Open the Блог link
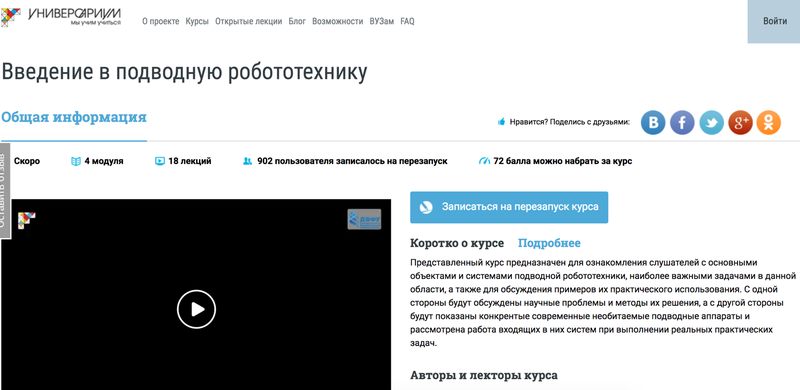Screen dimensions: 800x390 [x=297, y=21]
